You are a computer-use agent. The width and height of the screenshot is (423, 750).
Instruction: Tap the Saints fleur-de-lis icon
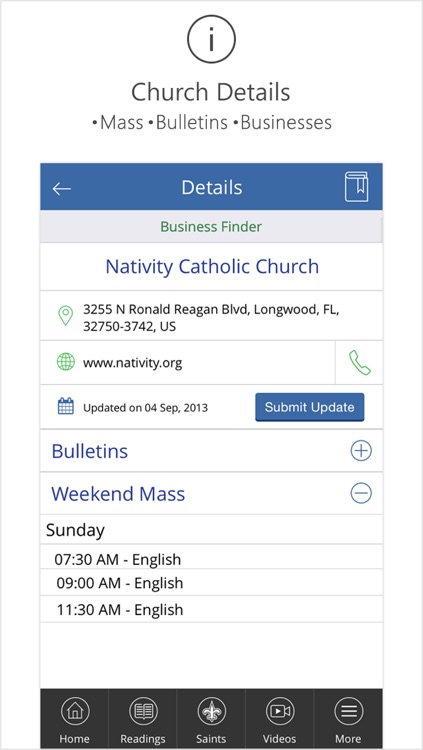pyautogui.click(x=211, y=711)
